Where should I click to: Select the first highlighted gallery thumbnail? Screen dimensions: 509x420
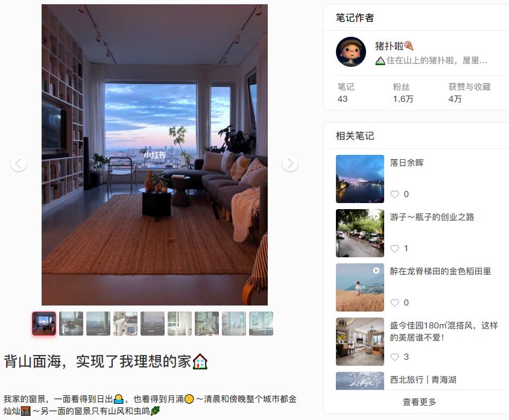pyautogui.click(x=44, y=324)
